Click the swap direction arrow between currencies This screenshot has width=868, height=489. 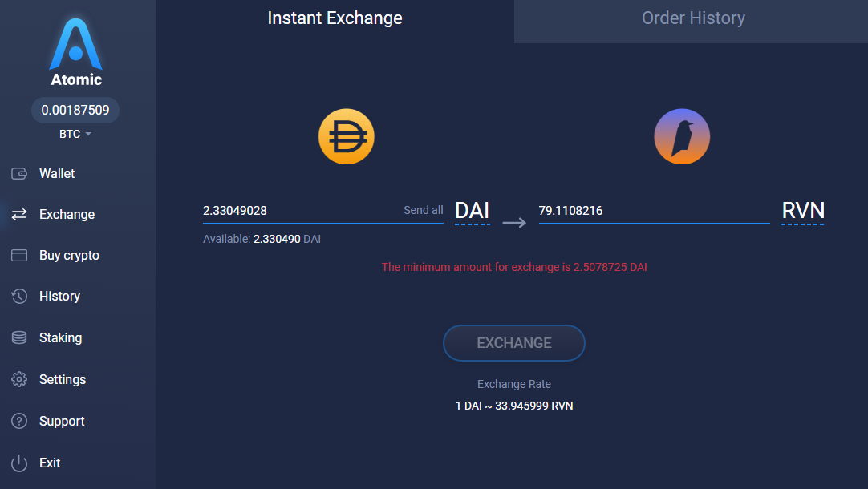click(514, 223)
